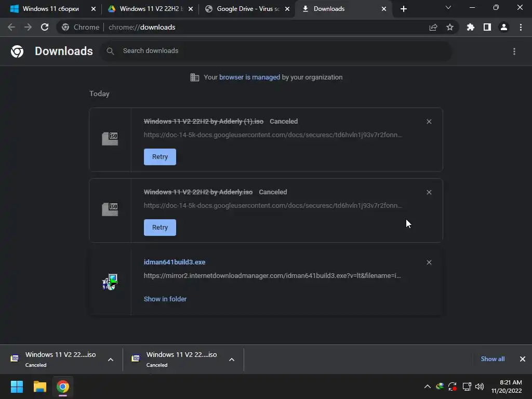
Task: Expand options for second shelf ISO download
Action: [x=232, y=360]
